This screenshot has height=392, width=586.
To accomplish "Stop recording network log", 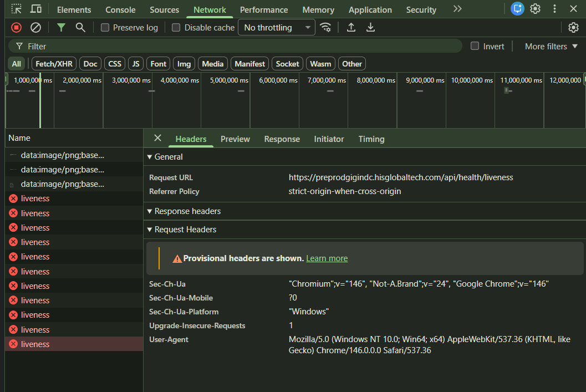I will click(x=17, y=27).
